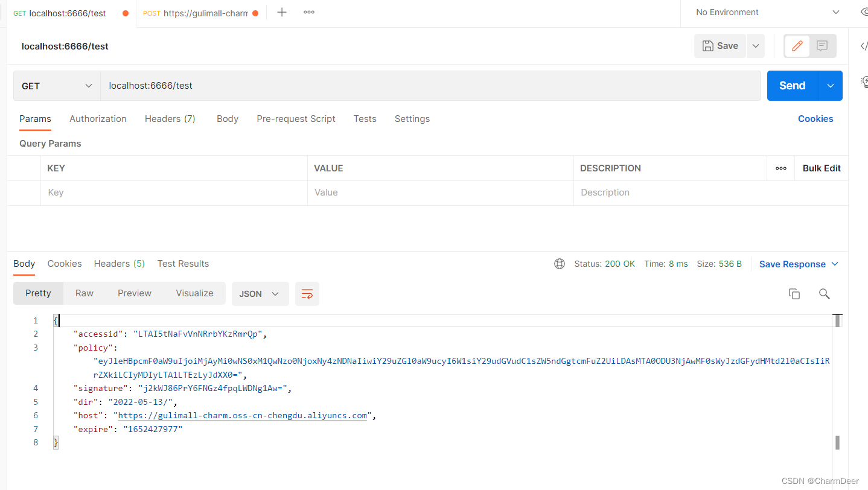
Task: Click the Key input field
Action: 174,192
